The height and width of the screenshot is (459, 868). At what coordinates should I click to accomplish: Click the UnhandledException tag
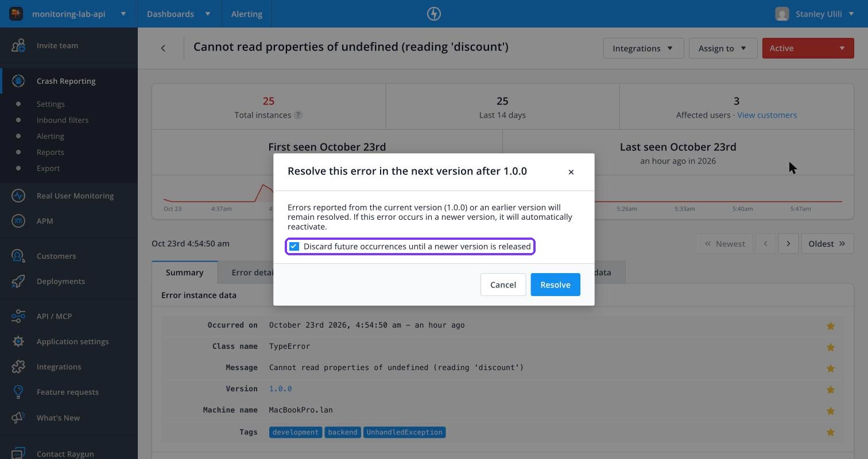coord(404,432)
